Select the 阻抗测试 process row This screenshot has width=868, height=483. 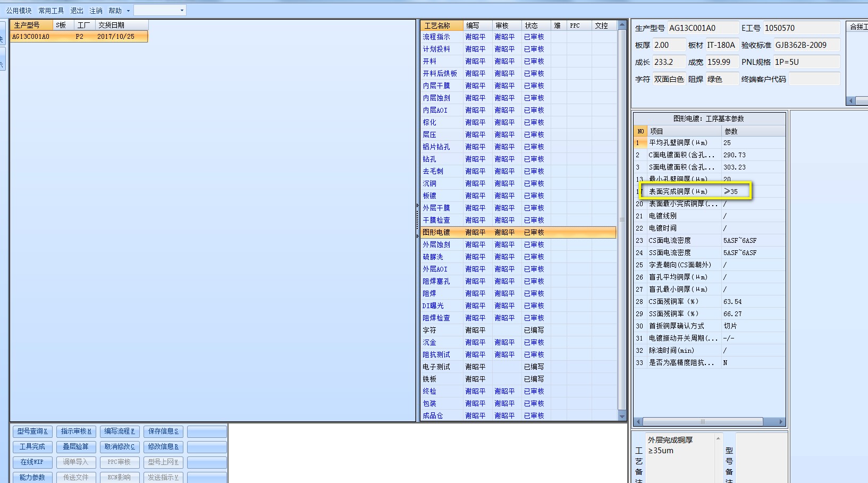point(518,355)
